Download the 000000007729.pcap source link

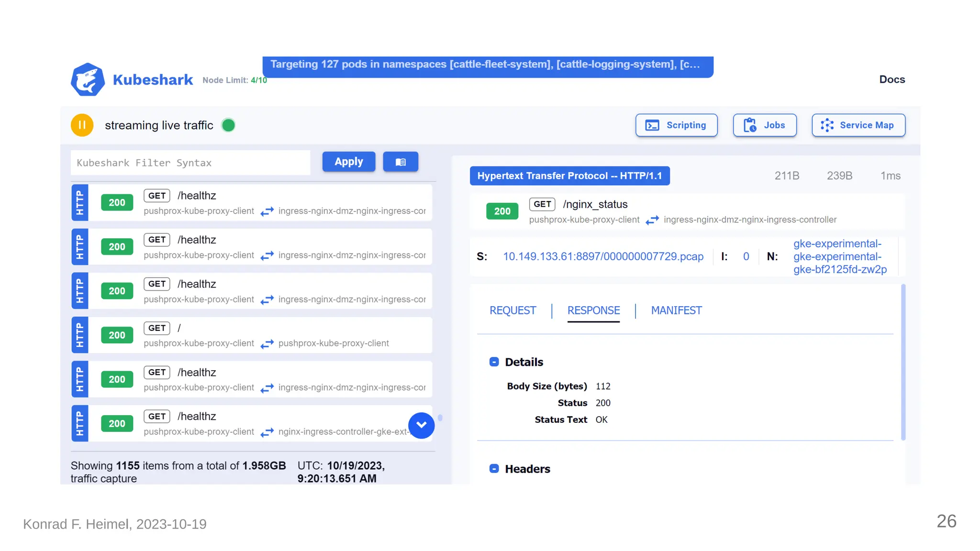click(x=603, y=257)
